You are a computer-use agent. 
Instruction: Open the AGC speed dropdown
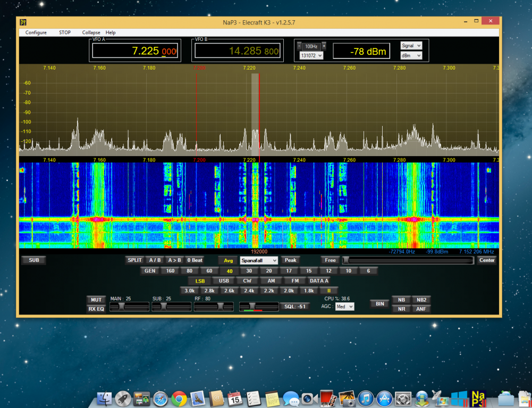click(344, 306)
